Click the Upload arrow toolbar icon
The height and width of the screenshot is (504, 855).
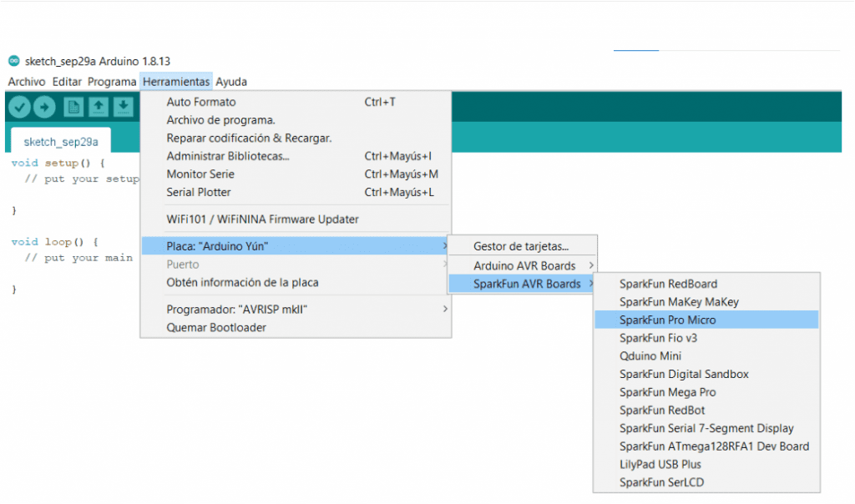click(x=43, y=107)
